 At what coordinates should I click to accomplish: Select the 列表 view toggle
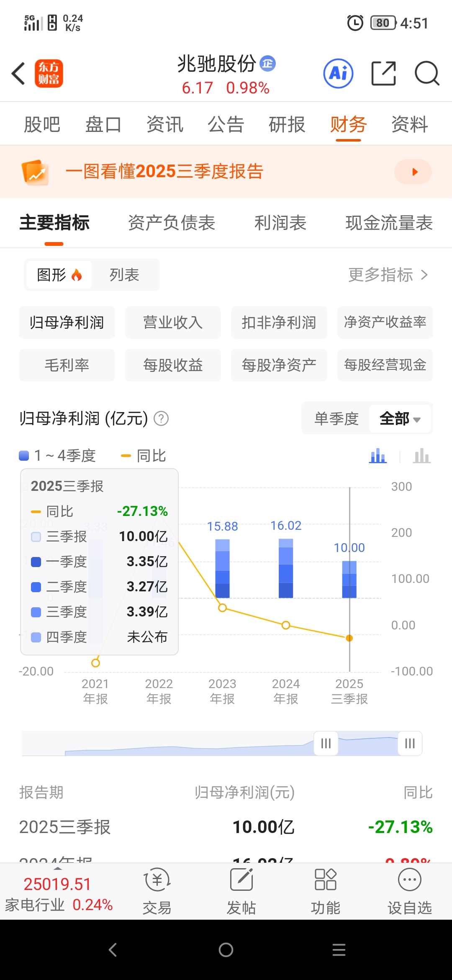click(124, 275)
